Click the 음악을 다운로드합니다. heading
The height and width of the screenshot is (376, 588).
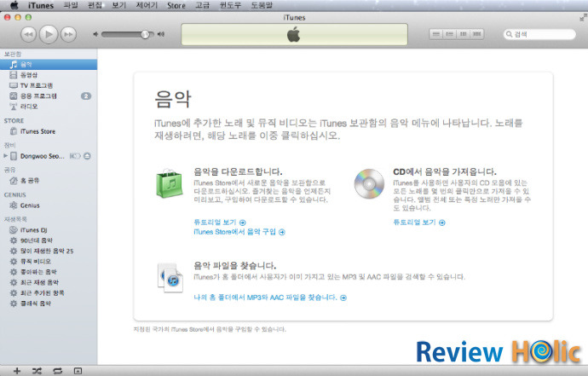click(238, 171)
